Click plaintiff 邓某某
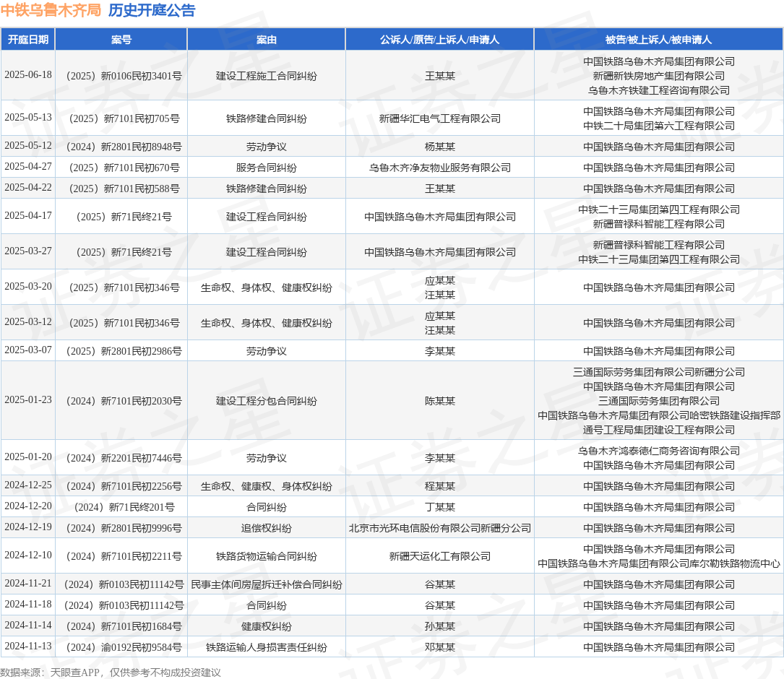 (x=439, y=648)
